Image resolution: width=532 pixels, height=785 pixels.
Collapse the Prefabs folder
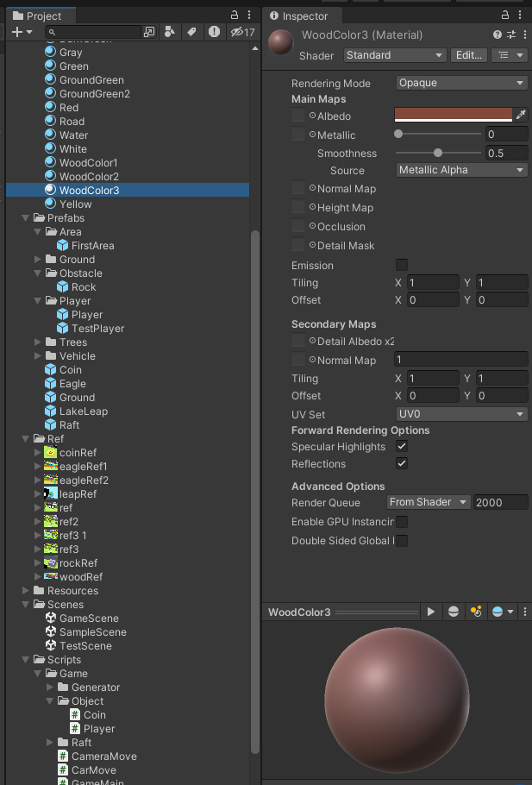(x=26, y=217)
